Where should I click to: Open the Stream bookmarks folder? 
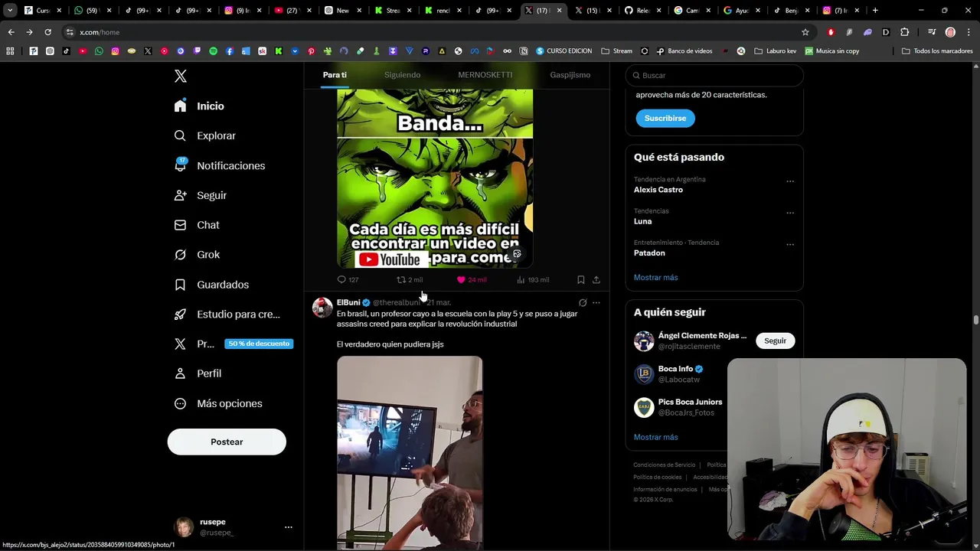point(617,51)
